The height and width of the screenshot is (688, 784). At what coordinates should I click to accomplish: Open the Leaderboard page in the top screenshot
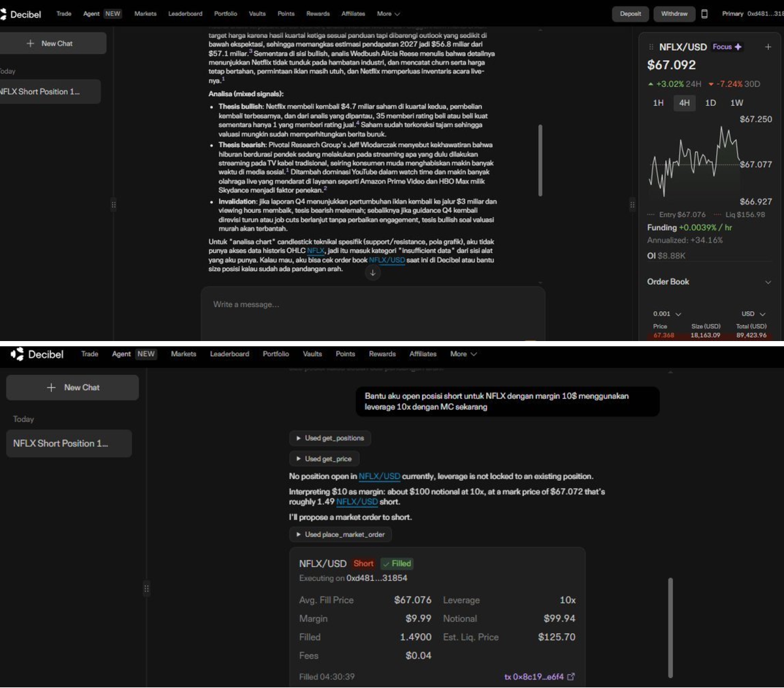[185, 14]
